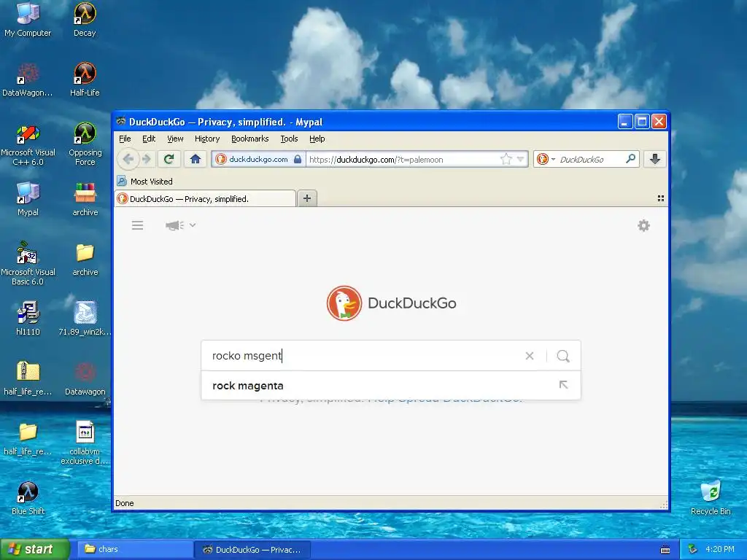The height and width of the screenshot is (560, 747).
Task: Open the hl1110 installer icon
Action: click(28, 319)
